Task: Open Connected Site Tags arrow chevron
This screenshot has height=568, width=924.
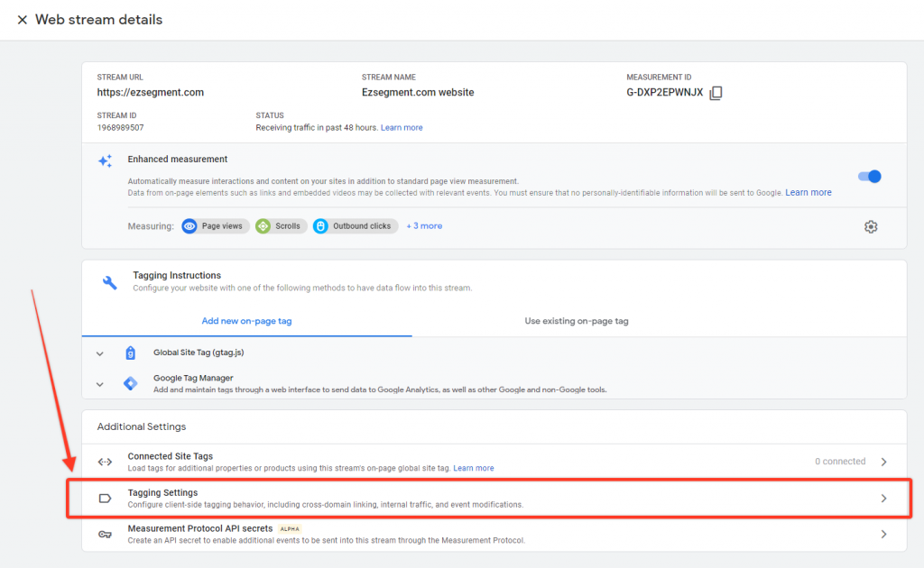Action: (884, 462)
